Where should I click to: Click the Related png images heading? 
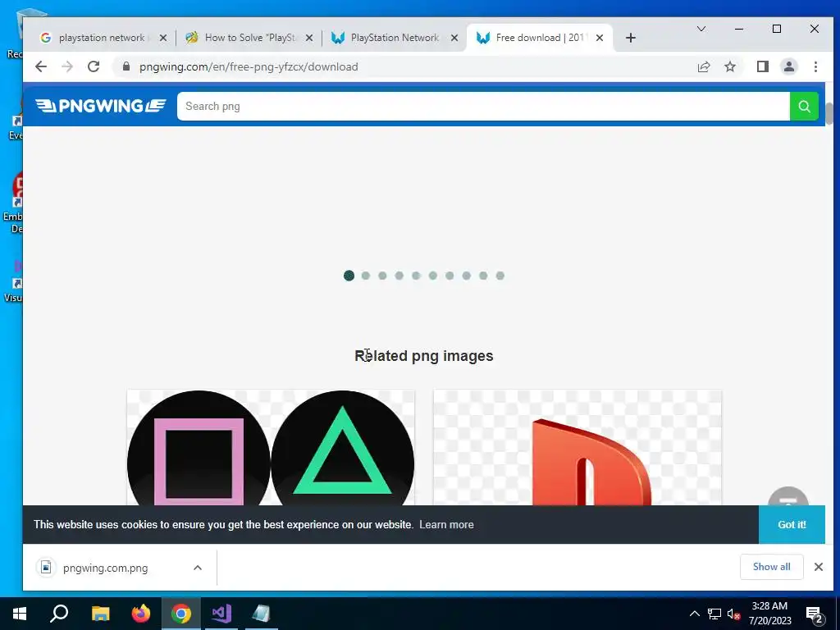click(x=424, y=356)
